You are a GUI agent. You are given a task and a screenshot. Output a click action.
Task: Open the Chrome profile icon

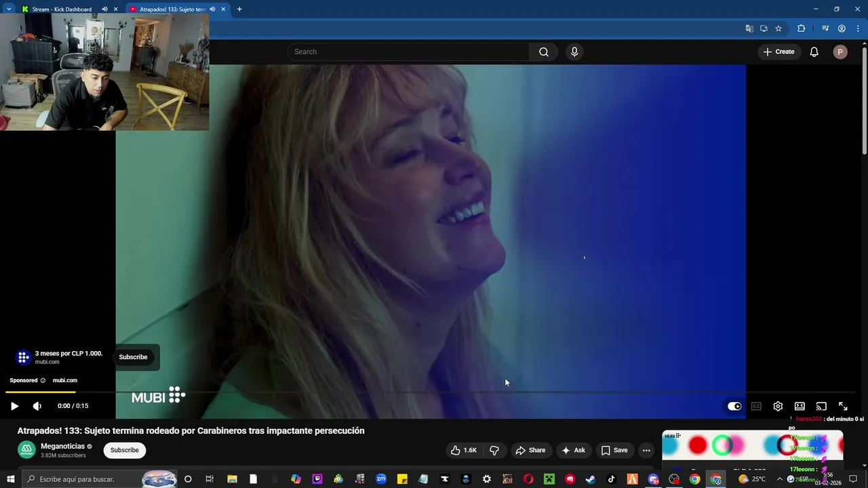click(842, 28)
